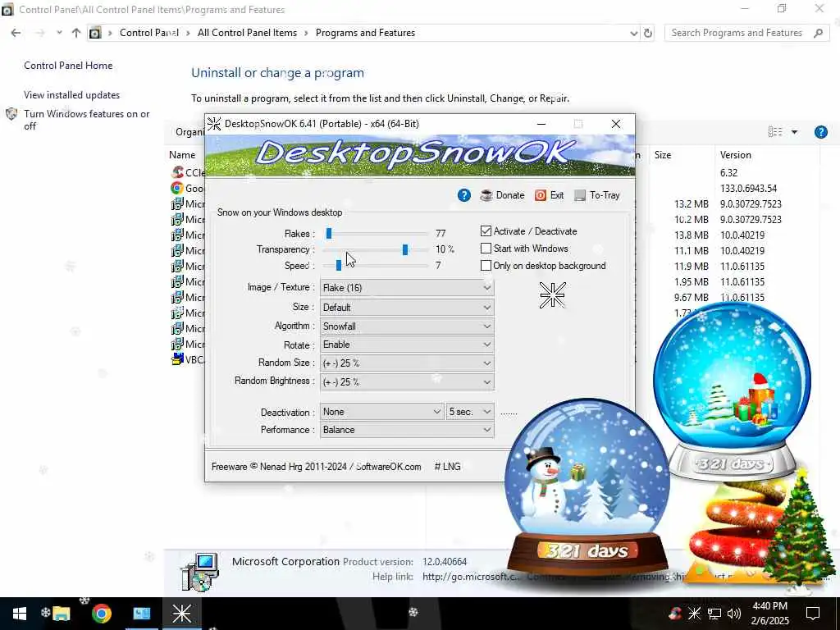This screenshot has height=630, width=840.
Task: Open the view options dropdown arrow
Action: pos(794,132)
